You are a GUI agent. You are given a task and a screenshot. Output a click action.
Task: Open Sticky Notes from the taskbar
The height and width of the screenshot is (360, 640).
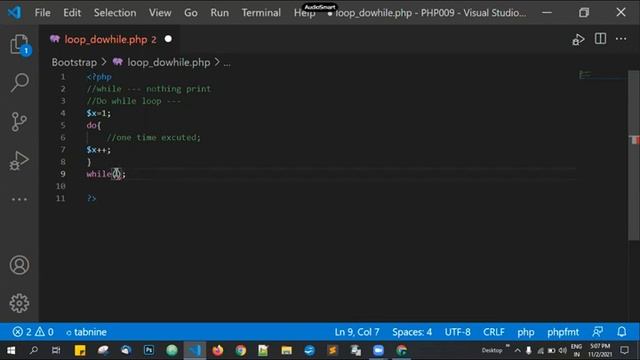[x=80, y=350]
